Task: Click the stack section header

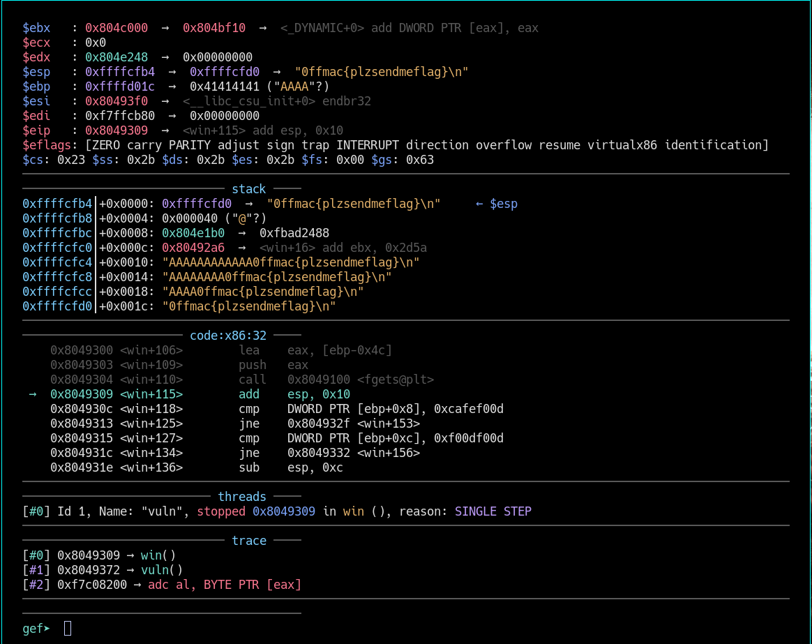Action: coord(248,189)
